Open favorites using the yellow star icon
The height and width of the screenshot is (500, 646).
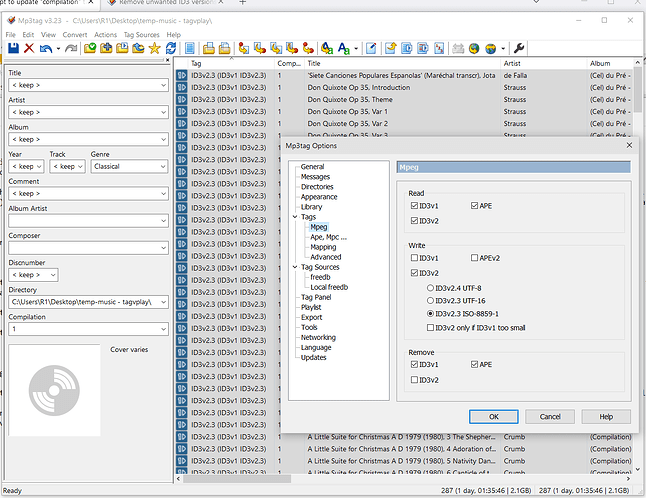point(154,48)
